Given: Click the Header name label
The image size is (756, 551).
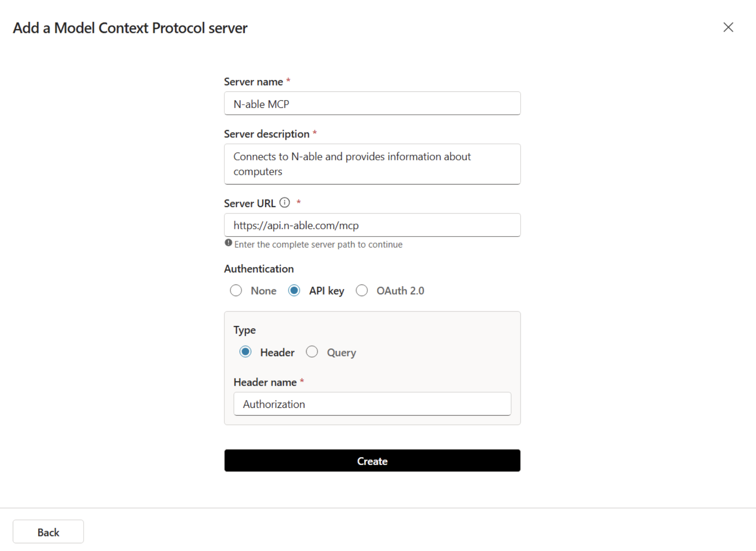Looking at the screenshot, I should click(x=265, y=382).
